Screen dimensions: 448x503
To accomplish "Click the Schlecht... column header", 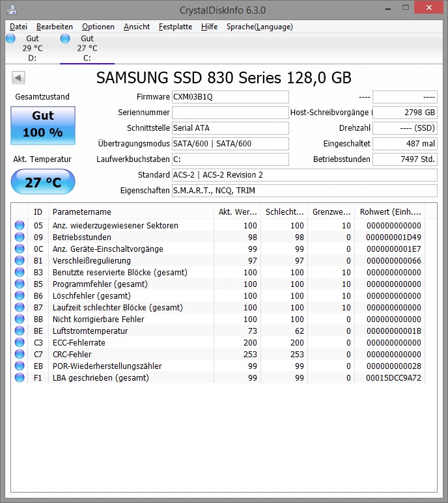I will coord(285,211).
